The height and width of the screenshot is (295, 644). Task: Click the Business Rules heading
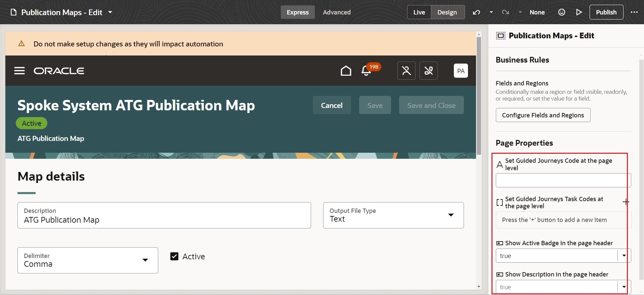[522, 60]
